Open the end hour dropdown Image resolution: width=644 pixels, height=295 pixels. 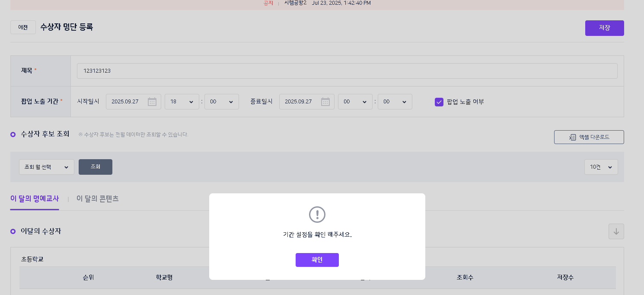coord(355,102)
